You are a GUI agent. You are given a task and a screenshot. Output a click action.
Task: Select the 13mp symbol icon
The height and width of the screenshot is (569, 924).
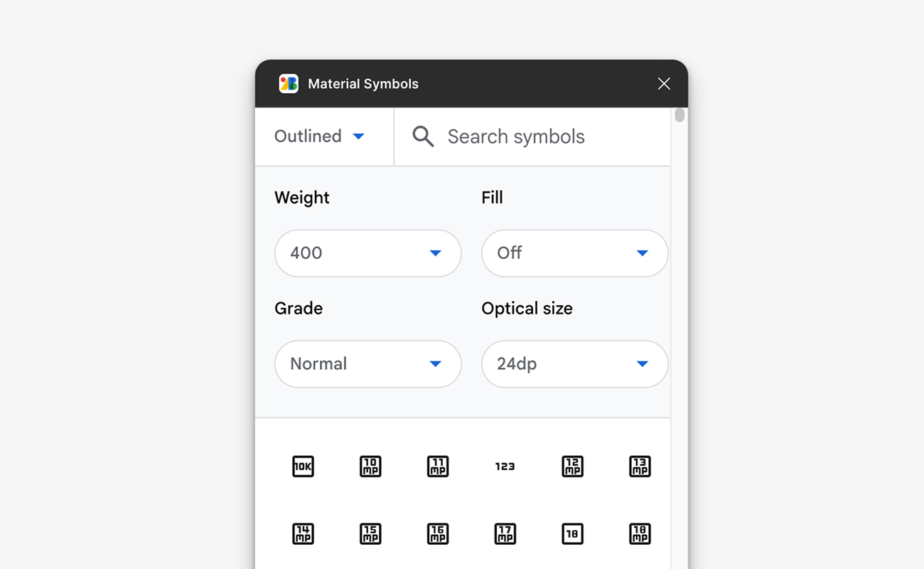click(x=640, y=467)
